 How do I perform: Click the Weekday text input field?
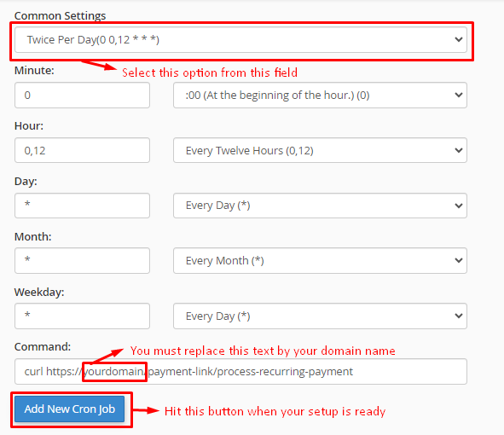click(x=82, y=316)
